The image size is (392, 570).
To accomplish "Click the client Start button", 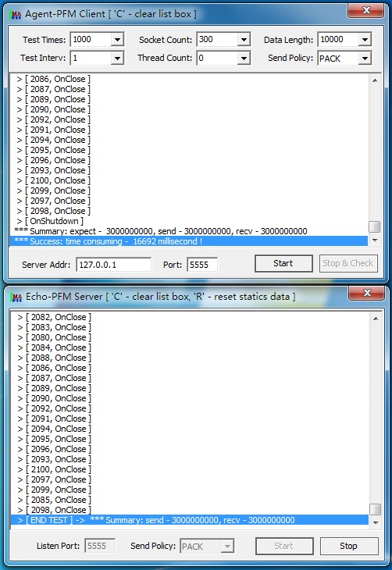I will click(x=283, y=263).
